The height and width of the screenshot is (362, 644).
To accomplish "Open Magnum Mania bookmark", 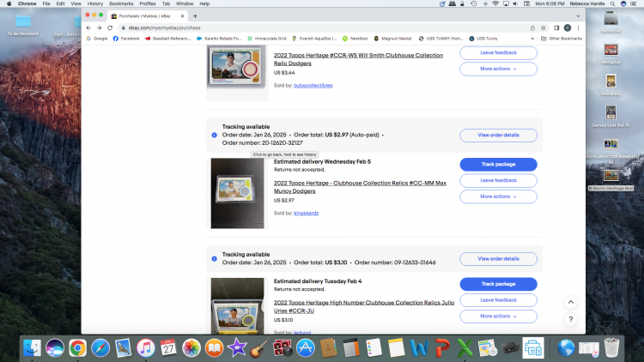I will coord(392,39).
